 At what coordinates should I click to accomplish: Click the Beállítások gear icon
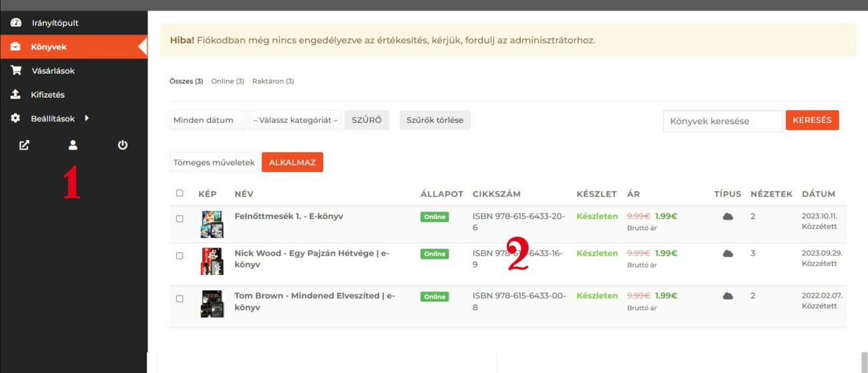tap(16, 119)
